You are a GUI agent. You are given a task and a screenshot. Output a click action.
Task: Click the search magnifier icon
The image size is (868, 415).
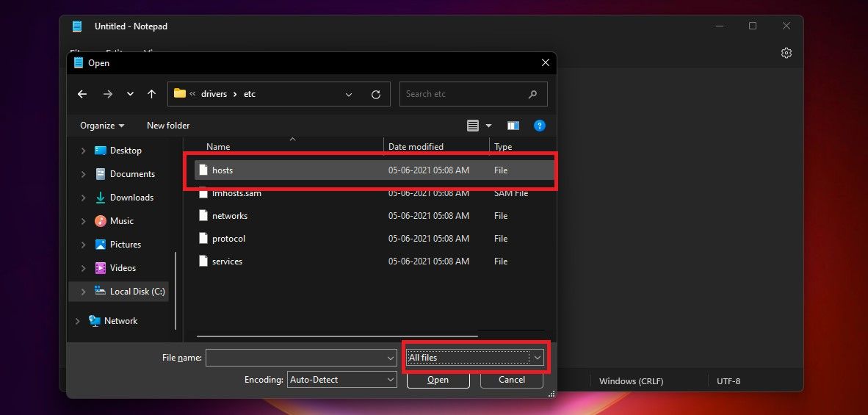tap(532, 94)
